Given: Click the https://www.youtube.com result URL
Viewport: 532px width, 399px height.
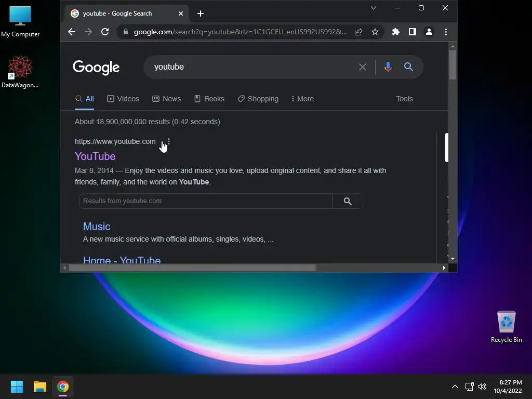Looking at the screenshot, I should (x=115, y=141).
